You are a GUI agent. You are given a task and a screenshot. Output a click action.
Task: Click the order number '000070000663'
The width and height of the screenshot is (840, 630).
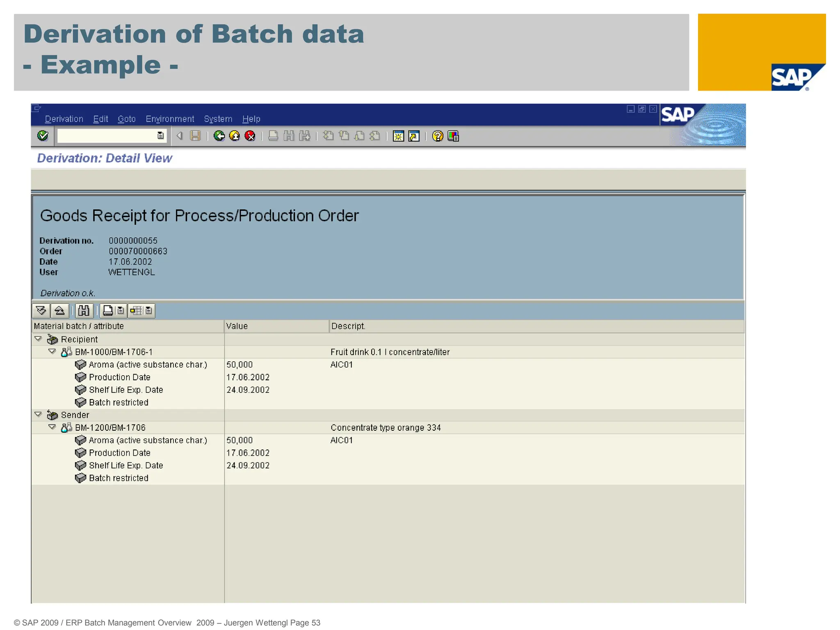138,251
